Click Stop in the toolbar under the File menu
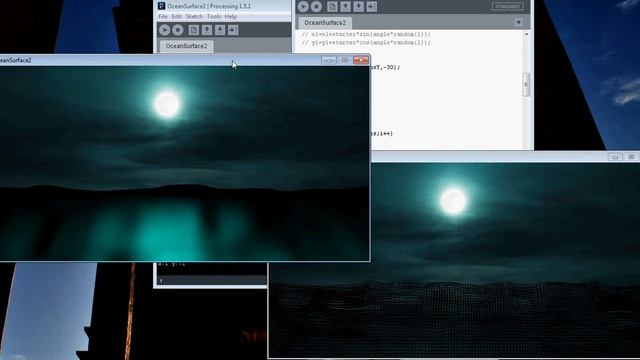640x360 pixels. [x=178, y=30]
